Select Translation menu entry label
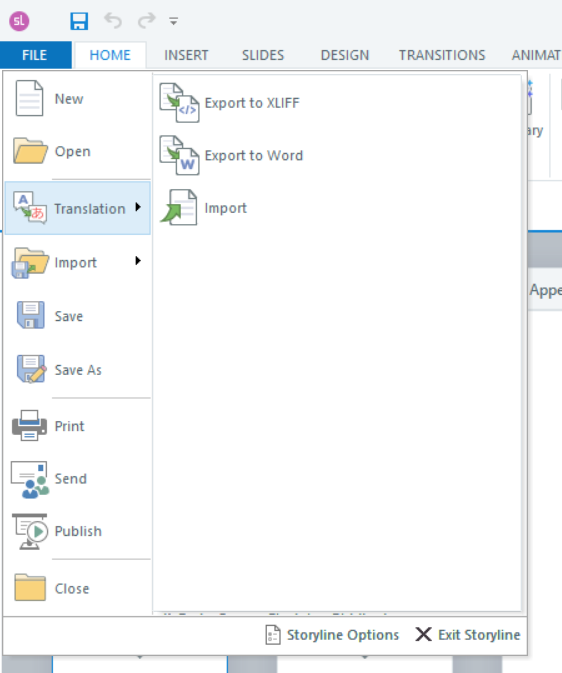562x673 pixels. tap(90, 209)
